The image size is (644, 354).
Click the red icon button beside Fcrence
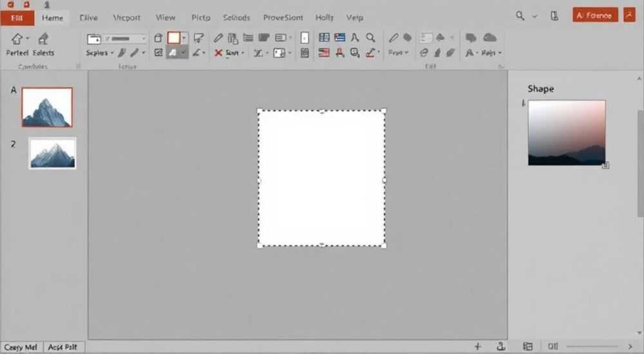coord(629,15)
